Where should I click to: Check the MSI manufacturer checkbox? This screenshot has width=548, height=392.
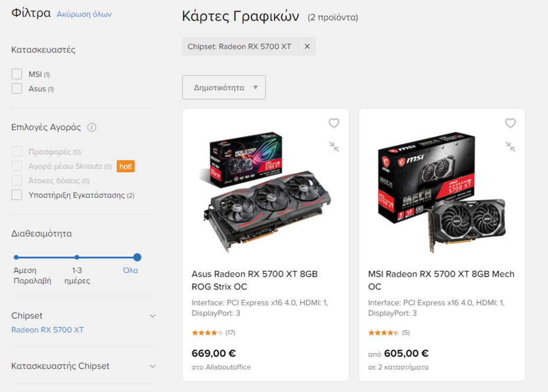pos(17,74)
